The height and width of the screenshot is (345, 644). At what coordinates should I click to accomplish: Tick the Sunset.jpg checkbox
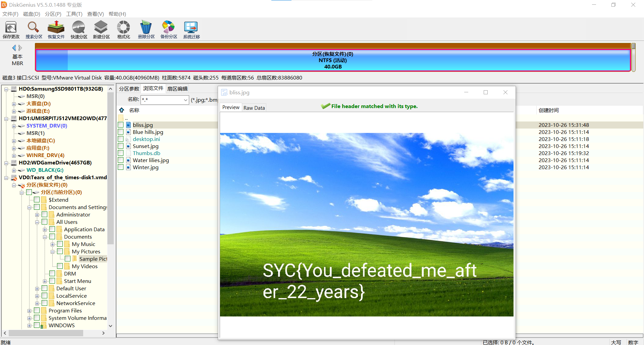tap(121, 146)
